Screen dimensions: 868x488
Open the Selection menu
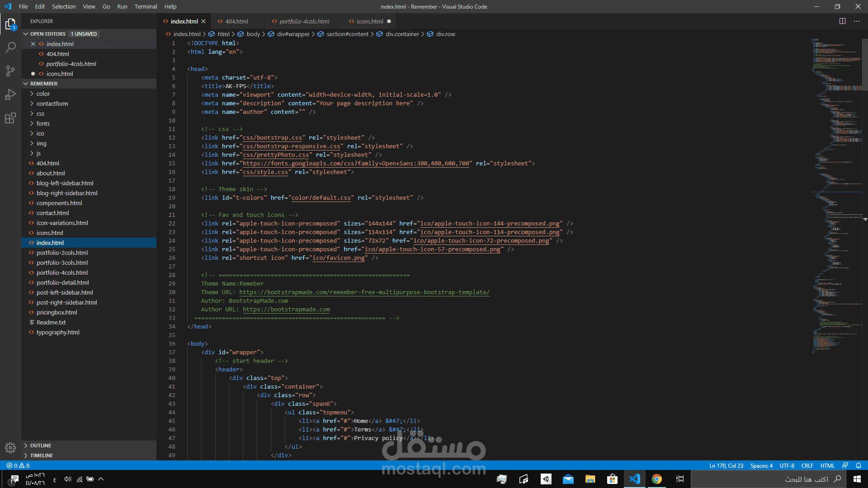(x=64, y=6)
